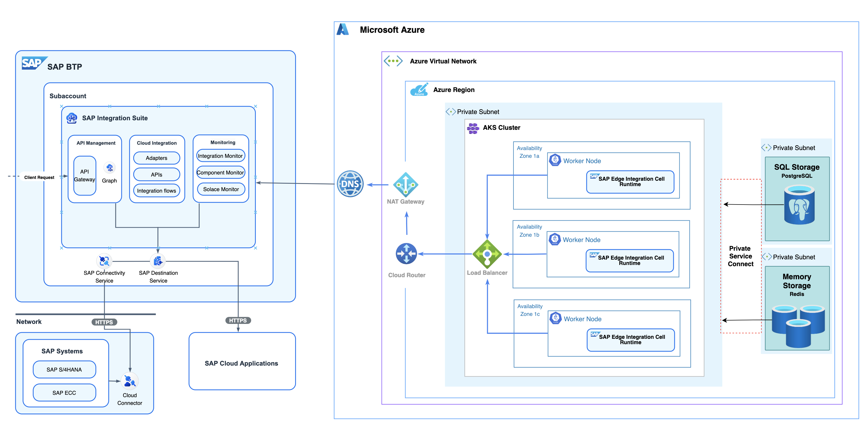Click the SQL Storage heading
This screenshot has width=868, height=443.
pos(797,167)
